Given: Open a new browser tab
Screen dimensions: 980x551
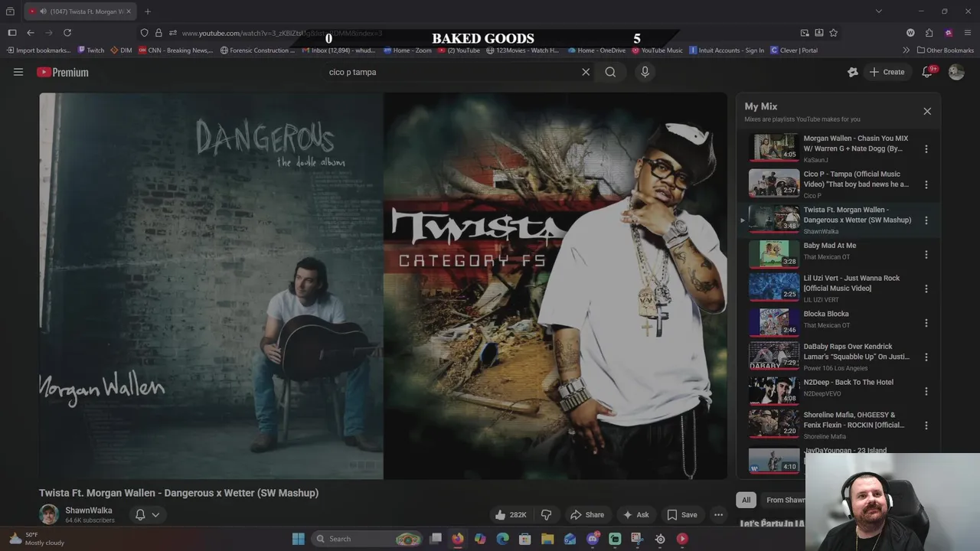Looking at the screenshot, I should (x=148, y=11).
